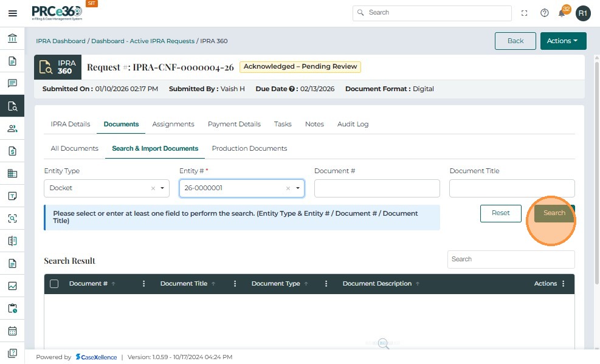Click the green Search button

554,213
